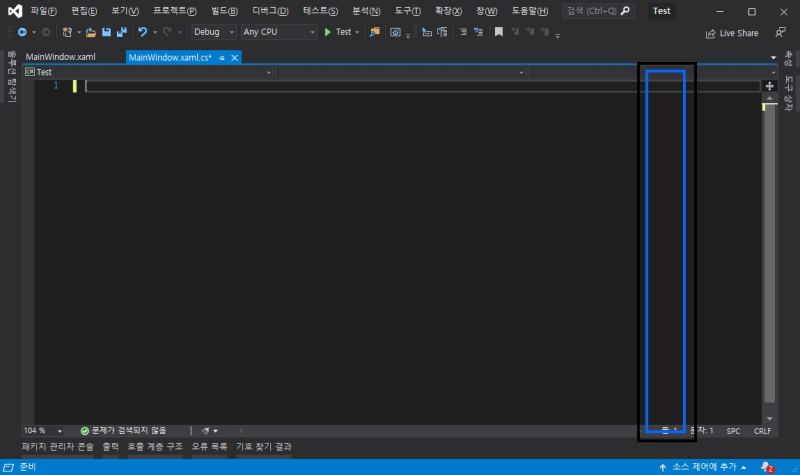
Task: Open the 파일(F) menu
Action: [43, 11]
